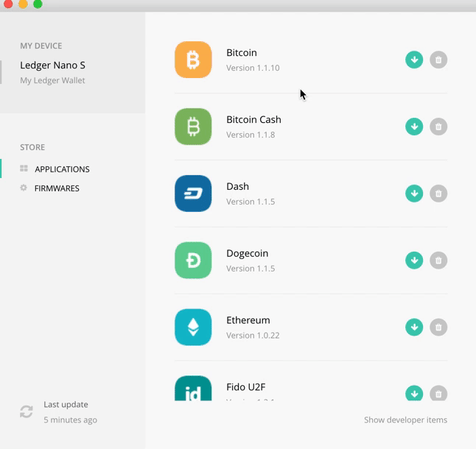Click the orange Bitcoin app icon
This screenshot has width=476, height=449.
pyautogui.click(x=193, y=60)
